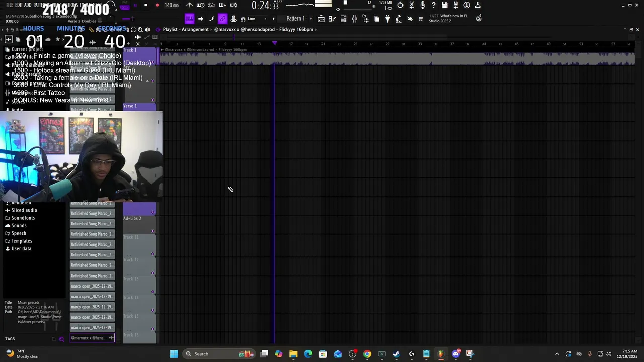This screenshot has height=362, width=644.
Task: Open the shopping cart content library icon
Action: pyautogui.click(x=421, y=19)
